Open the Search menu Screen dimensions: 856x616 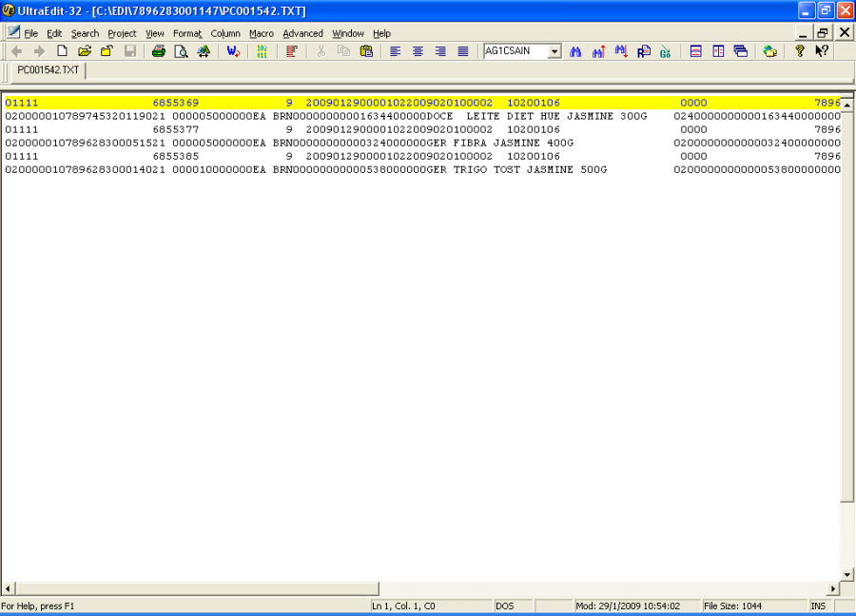86,33
